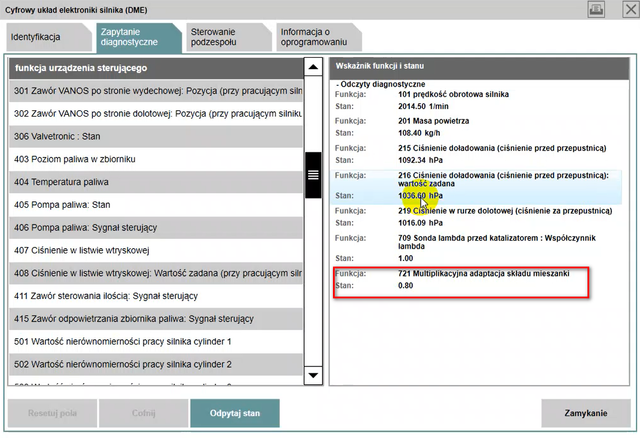Click function 101 prędkość obrotowa silnika
The image size is (640, 438).
click(453, 94)
